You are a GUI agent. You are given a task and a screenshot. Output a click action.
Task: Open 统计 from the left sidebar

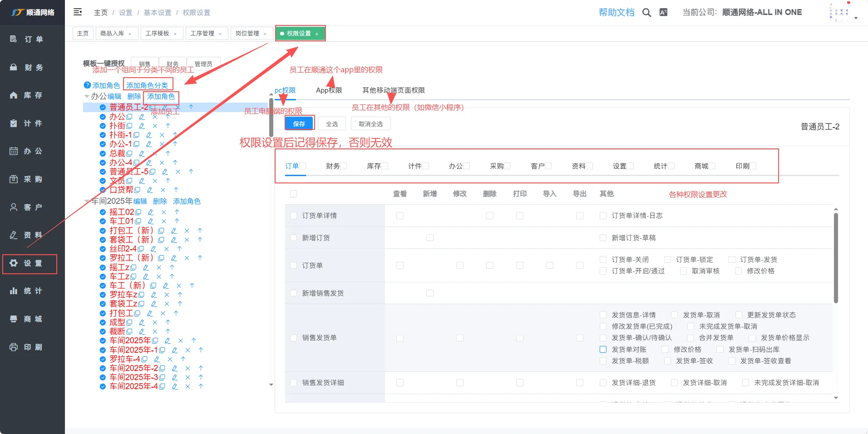coord(32,291)
